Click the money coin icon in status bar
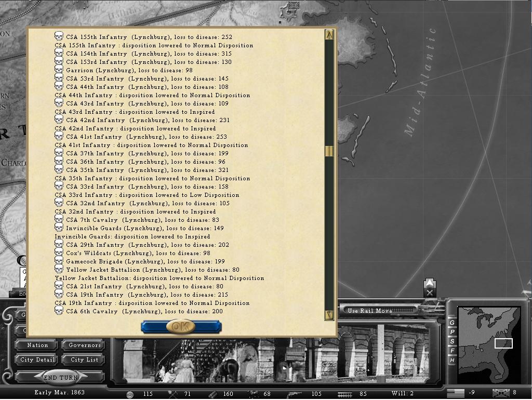Image resolution: width=532 pixels, height=400 pixels. click(129, 394)
